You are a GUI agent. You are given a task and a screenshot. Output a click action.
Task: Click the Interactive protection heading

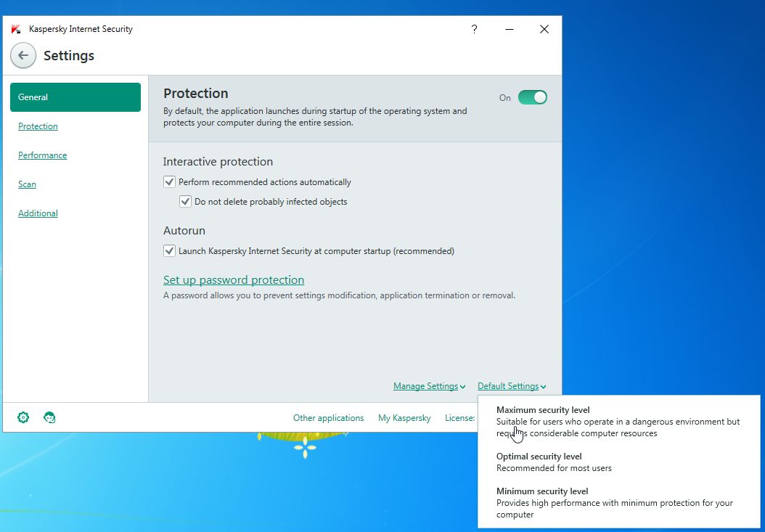click(x=218, y=162)
